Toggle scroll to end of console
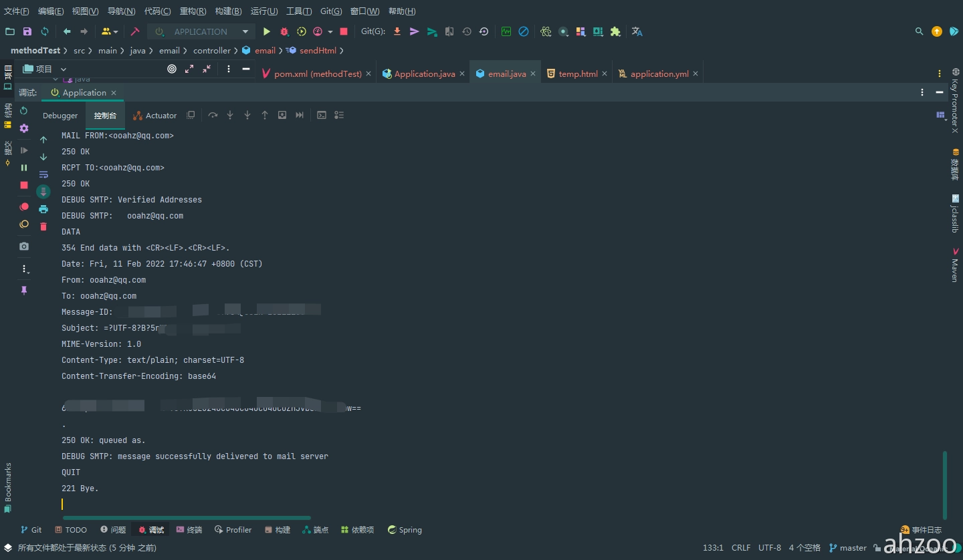Screen dimensions: 963x560 coord(43,192)
